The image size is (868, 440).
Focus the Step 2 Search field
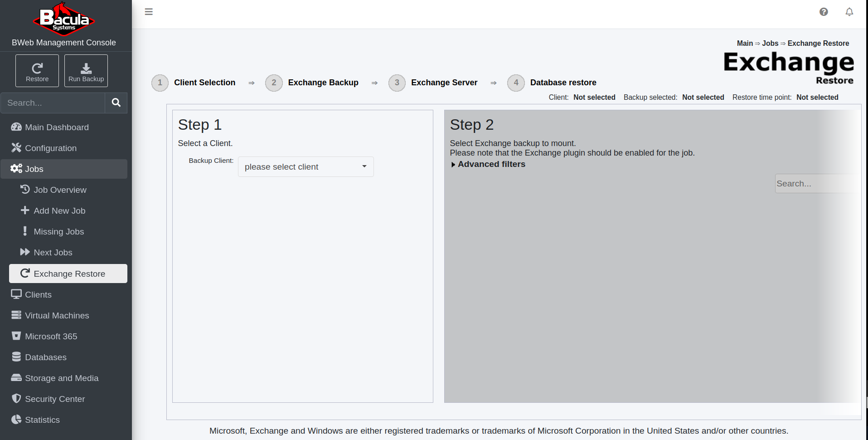[x=816, y=183]
